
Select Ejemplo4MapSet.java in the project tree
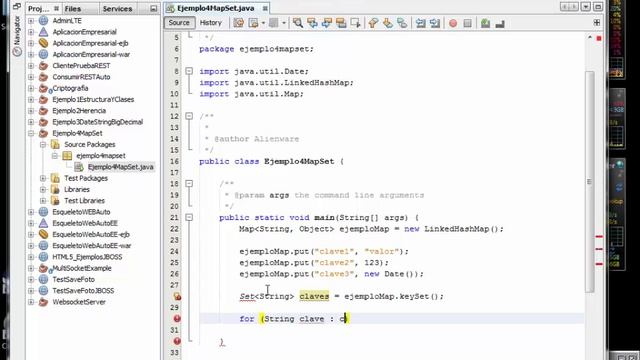pos(120,167)
